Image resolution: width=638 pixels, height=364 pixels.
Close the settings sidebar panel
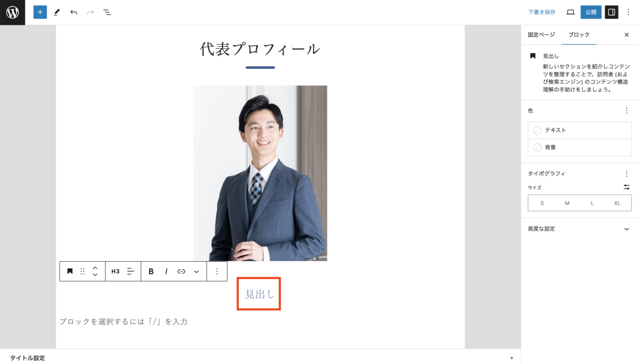627,35
